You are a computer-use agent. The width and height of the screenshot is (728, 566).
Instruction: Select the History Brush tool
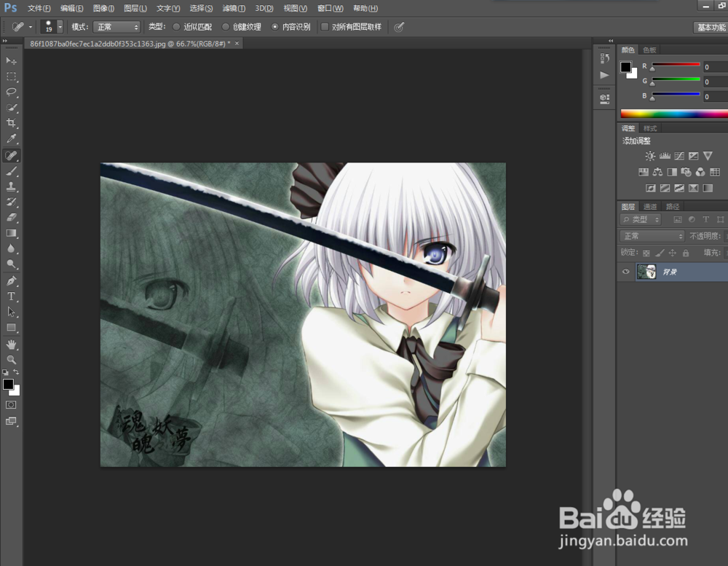pos(11,202)
